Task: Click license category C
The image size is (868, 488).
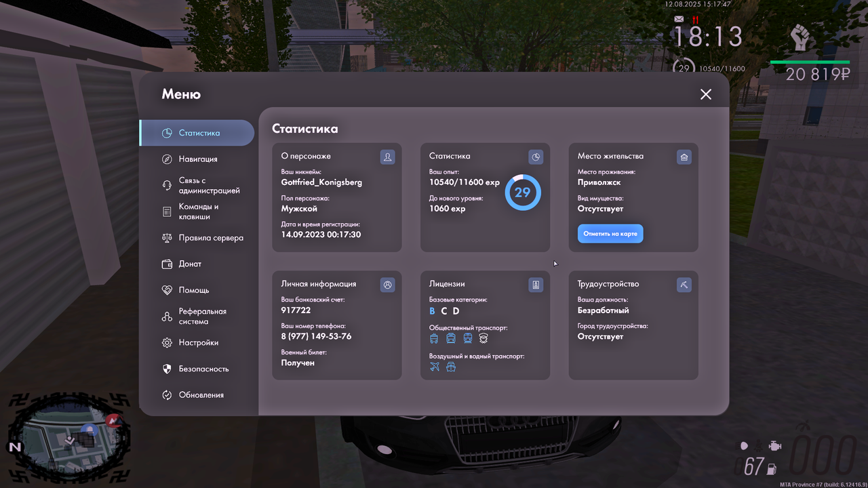Action: [x=444, y=311]
